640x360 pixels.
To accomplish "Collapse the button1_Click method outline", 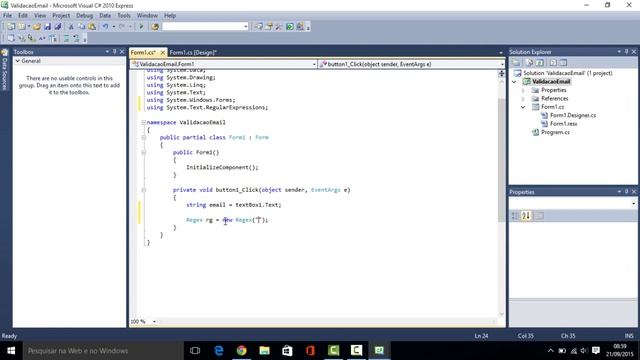I will pyautogui.click(x=143, y=190).
